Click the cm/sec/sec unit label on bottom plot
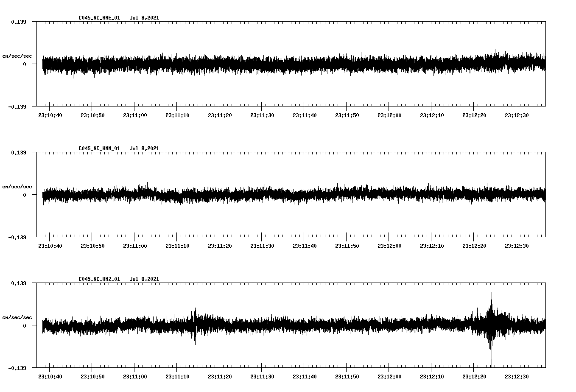The image size is (576, 392). point(17,316)
